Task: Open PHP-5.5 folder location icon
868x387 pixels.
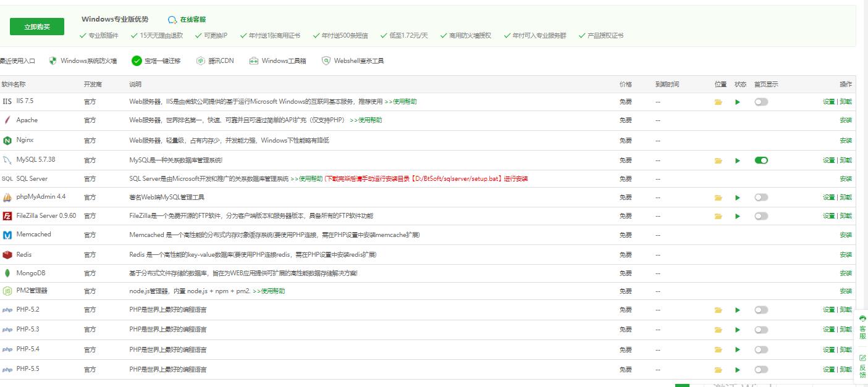Action: [718, 370]
